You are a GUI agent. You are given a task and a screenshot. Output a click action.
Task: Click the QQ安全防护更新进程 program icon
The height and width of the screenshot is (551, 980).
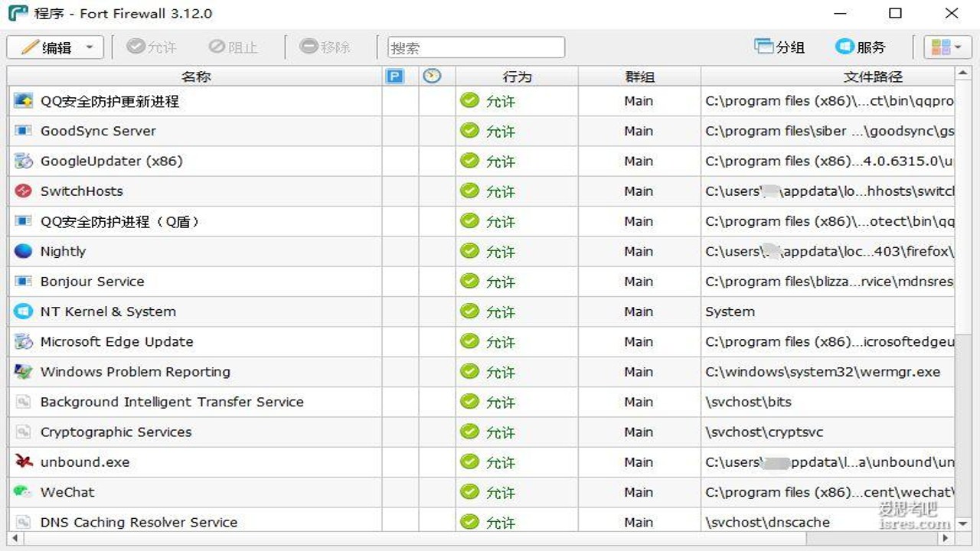[24, 101]
